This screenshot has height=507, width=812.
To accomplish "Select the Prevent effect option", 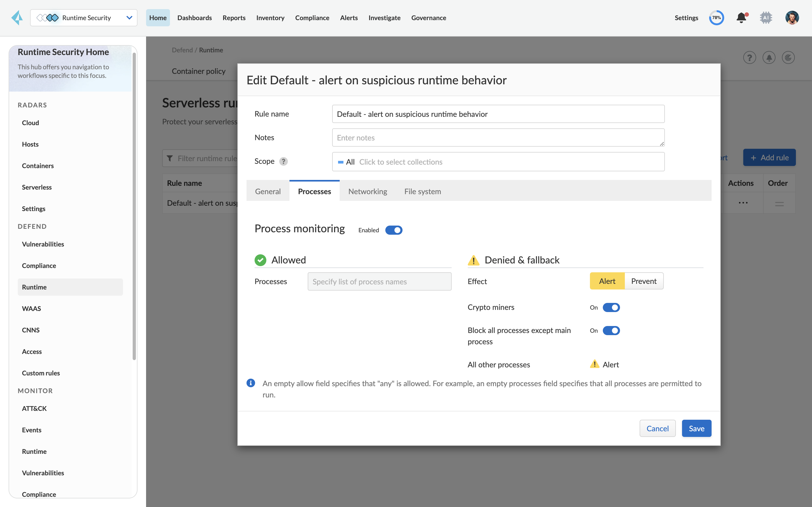I will [x=643, y=281].
